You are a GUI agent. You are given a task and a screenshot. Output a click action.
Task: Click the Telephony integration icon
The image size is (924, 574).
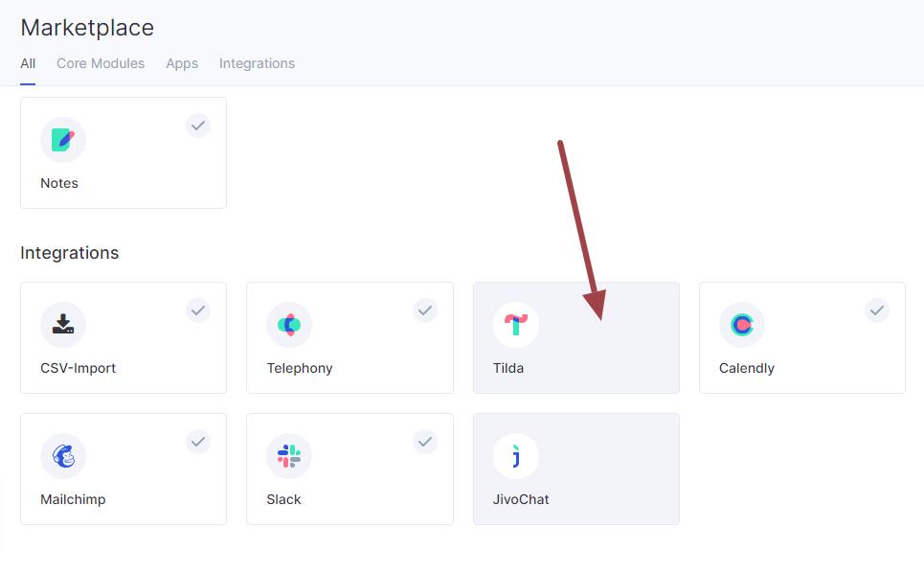289,325
